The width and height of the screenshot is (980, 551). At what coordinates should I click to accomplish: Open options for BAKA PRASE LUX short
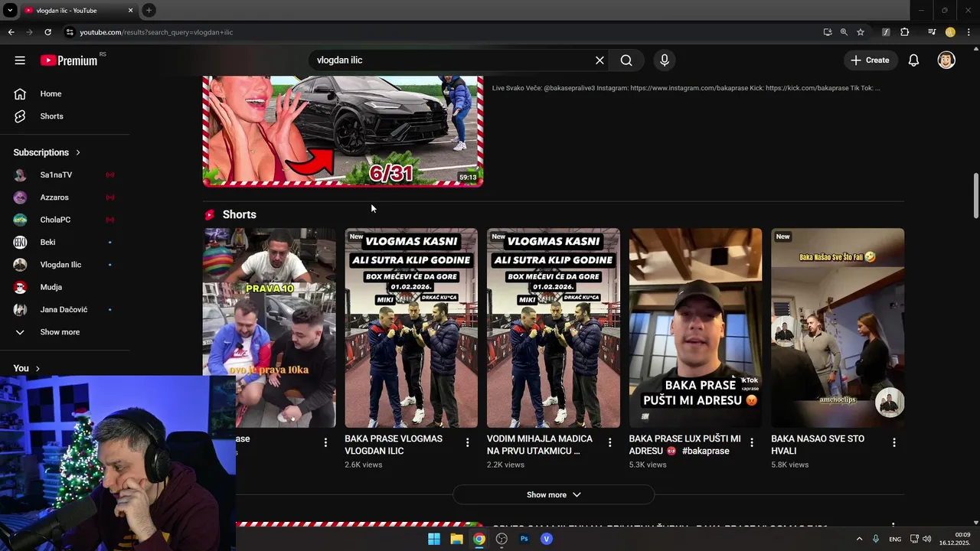point(752,442)
